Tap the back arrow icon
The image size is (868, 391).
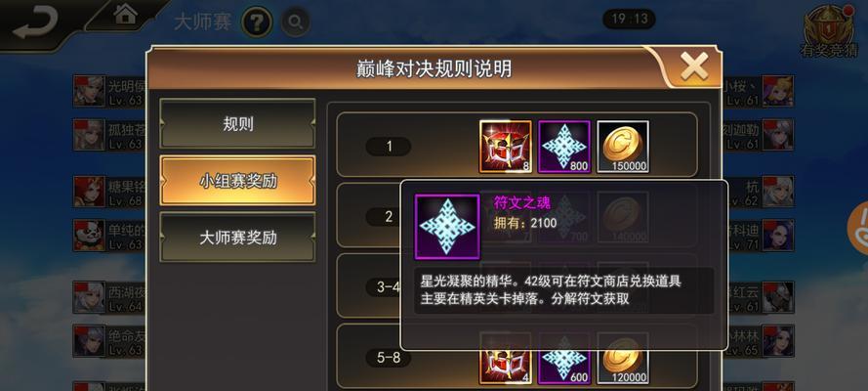[35, 24]
